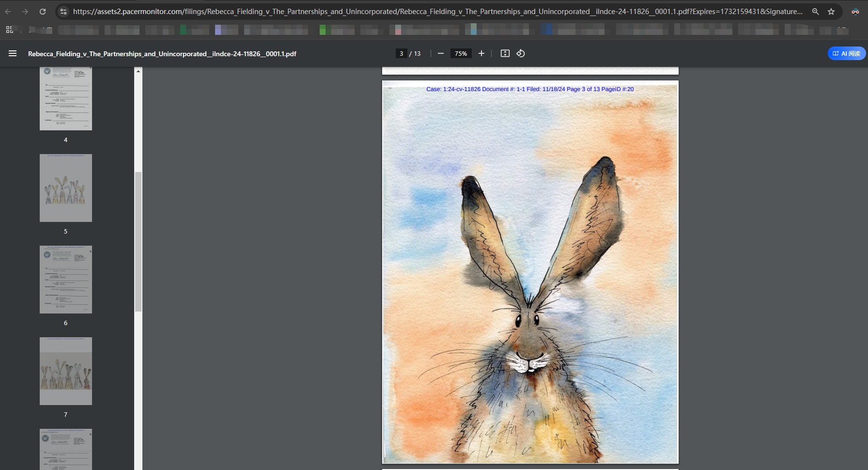Click the sidebar scrollbar up arrow
The image size is (868, 470).
pyautogui.click(x=139, y=71)
